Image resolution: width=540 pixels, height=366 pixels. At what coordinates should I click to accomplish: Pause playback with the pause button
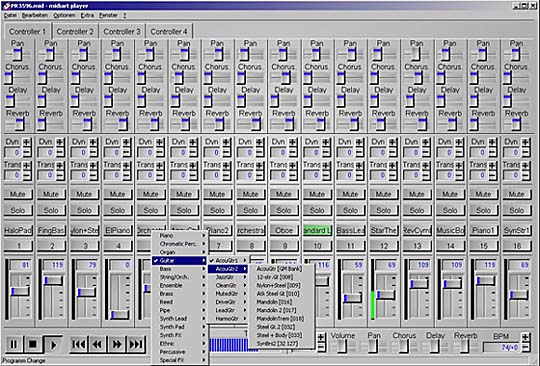(x=14, y=344)
